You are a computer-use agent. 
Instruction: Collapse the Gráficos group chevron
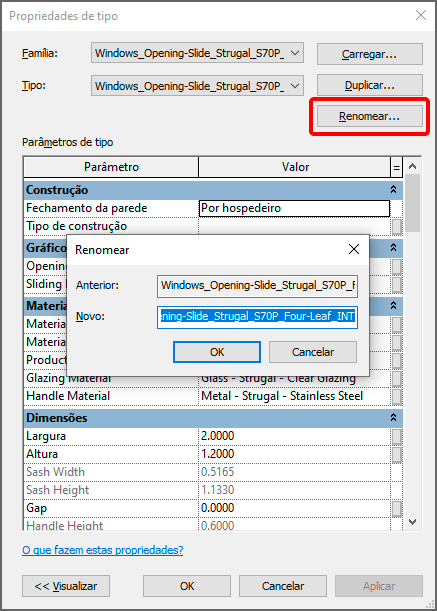click(393, 247)
